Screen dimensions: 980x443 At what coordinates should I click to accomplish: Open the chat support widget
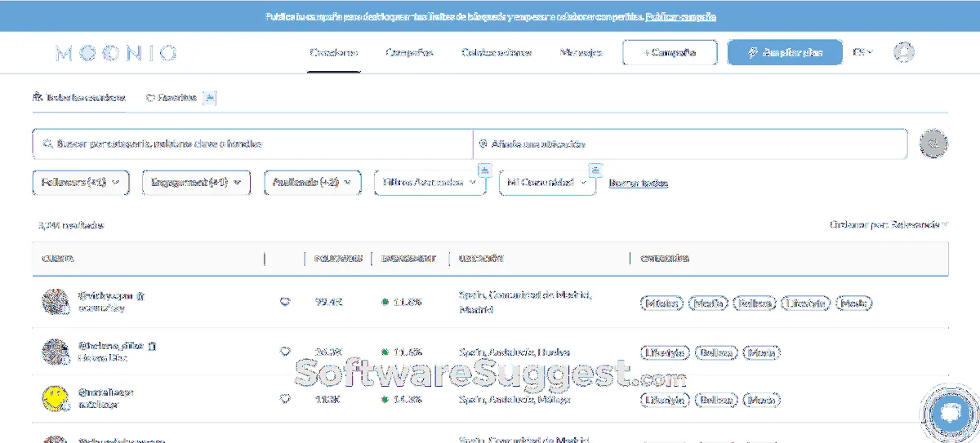951,414
